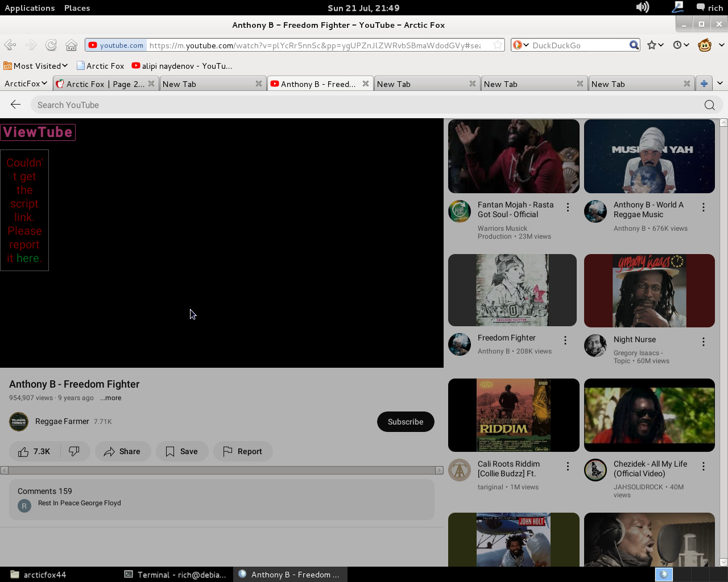Viewport: 728px width, 582px height.
Task: Click the Gregory Isaacs channel avatar
Action: [x=595, y=346]
